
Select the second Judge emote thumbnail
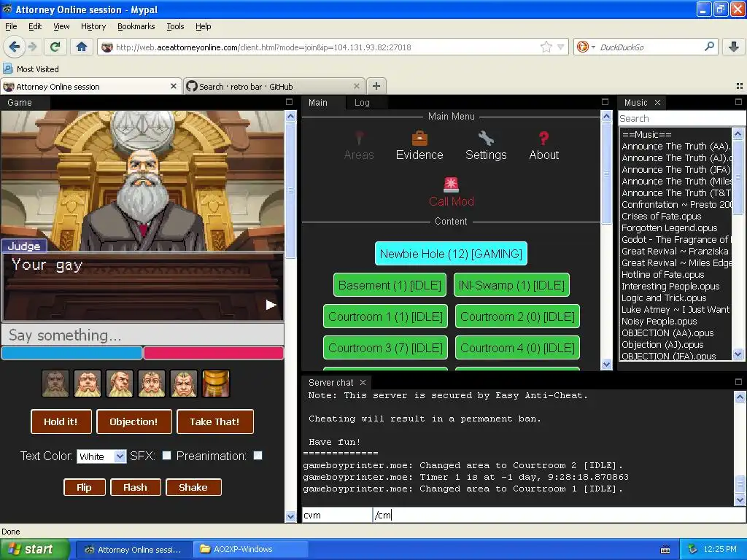(88, 384)
